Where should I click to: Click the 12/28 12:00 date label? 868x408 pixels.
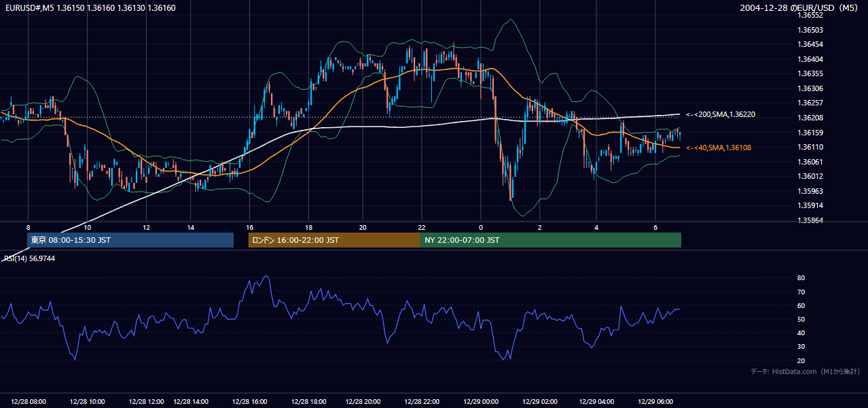(x=146, y=401)
